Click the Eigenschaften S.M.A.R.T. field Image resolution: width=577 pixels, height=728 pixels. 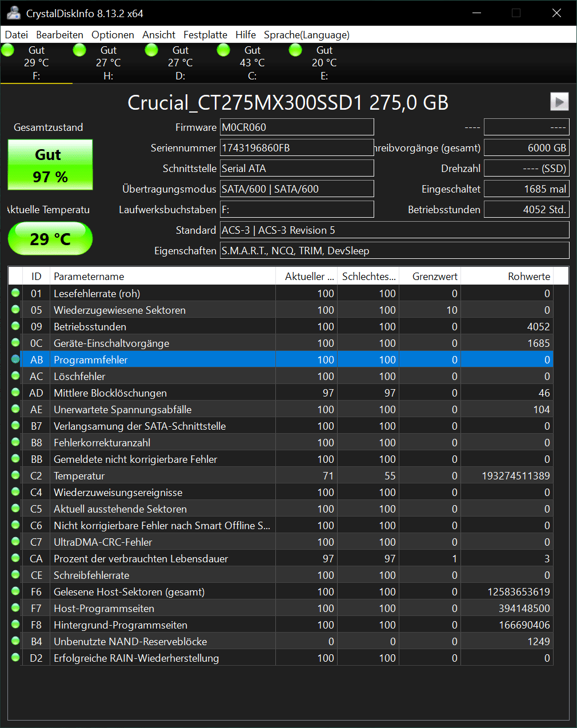tap(395, 250)
